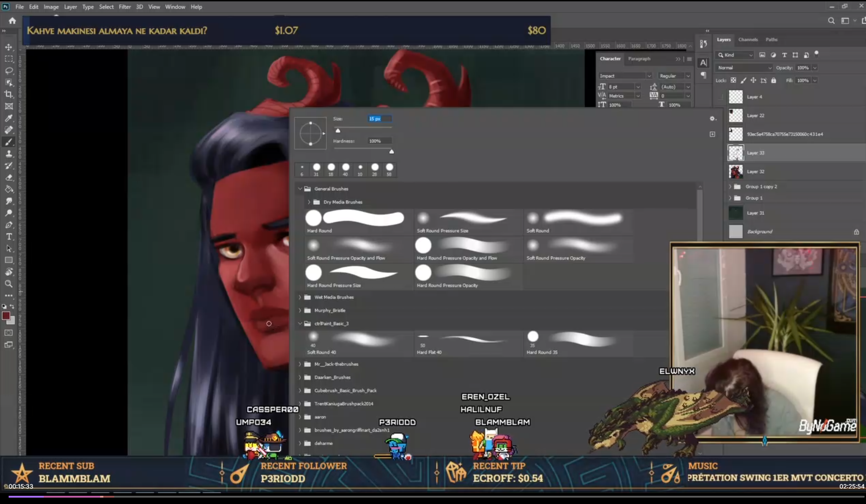866x504 pixels.
Task: Click the Hardness slider handle
Action: pyautogui.click(x=392, y=152)
